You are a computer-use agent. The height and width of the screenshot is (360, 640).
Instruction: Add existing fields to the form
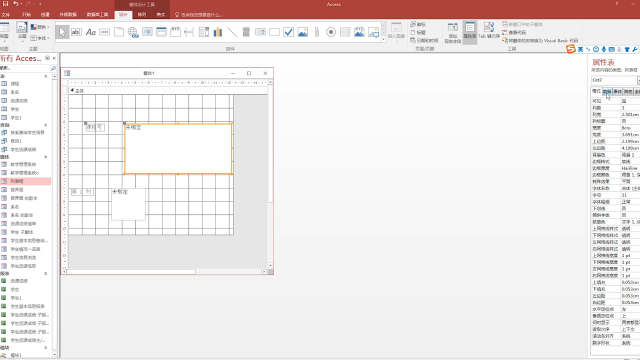(x=453, y=33)
